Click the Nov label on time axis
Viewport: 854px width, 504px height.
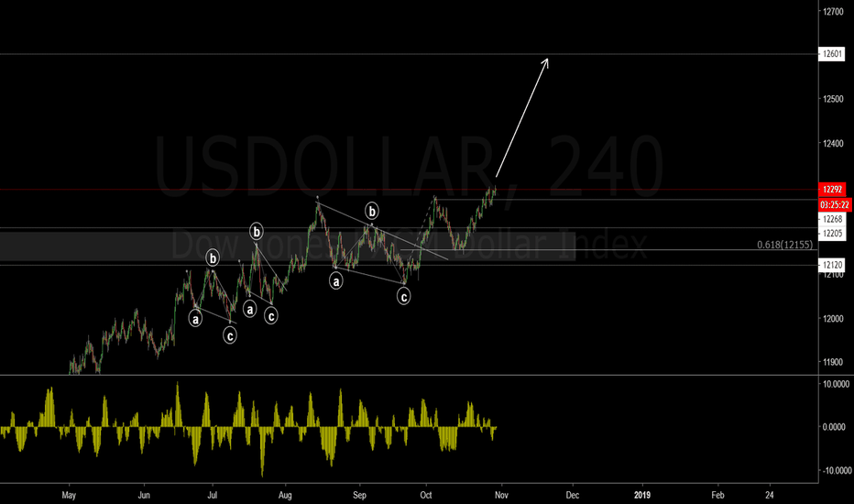tap(501, 495)
